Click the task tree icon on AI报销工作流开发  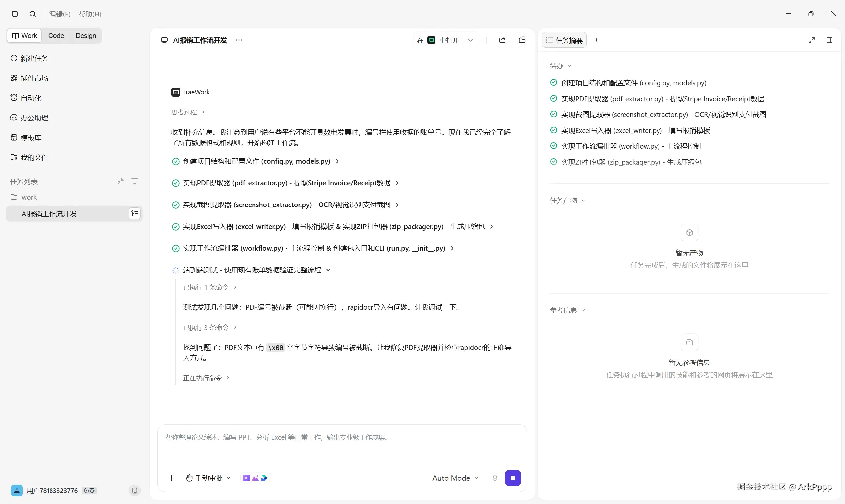(x=135, y=214)
